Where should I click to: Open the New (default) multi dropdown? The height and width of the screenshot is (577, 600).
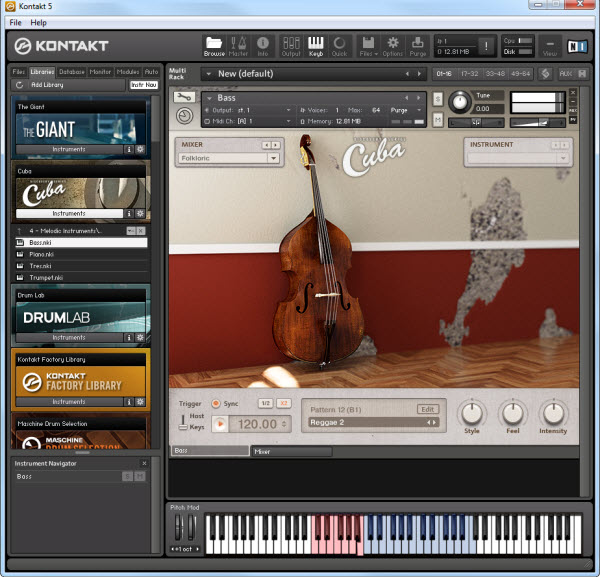click(x=209, y=74)
